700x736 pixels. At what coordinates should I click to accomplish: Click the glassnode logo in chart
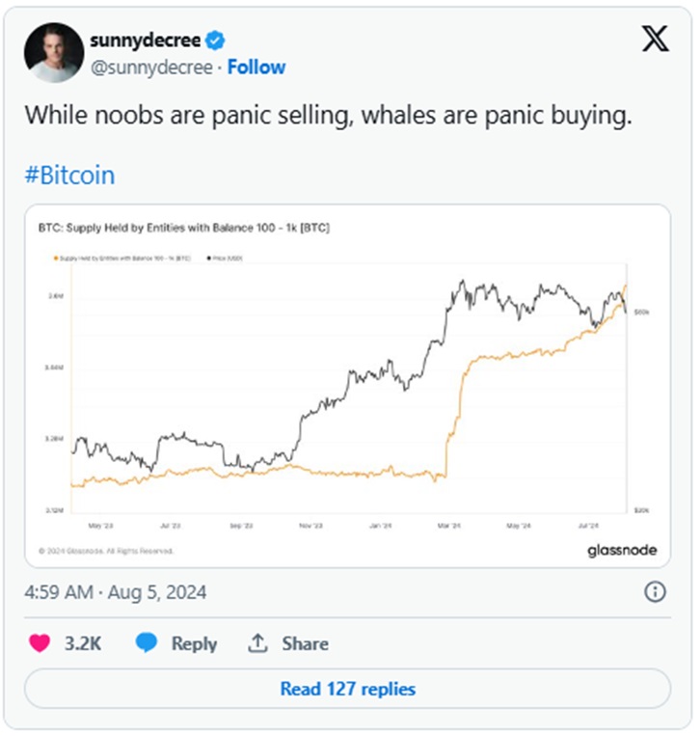coord(622,550)
